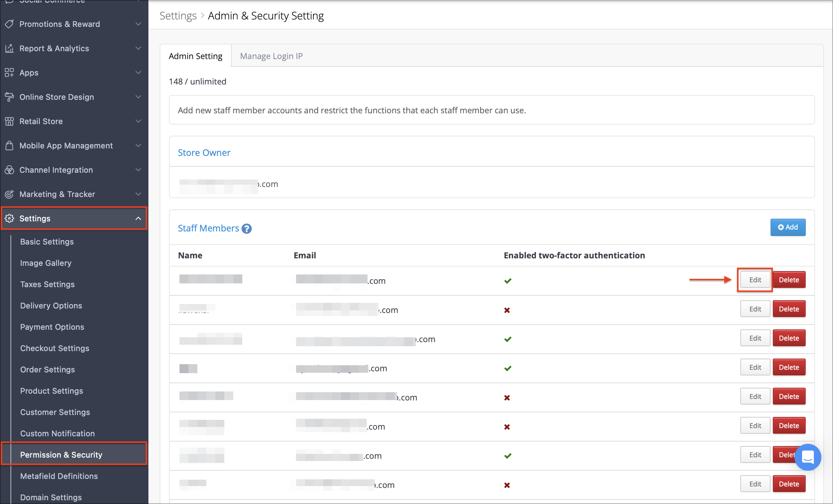Click Edit for the fourth staff member
Image resolution: width=833 pixels, height=504 pixels.
pos(755,367)
